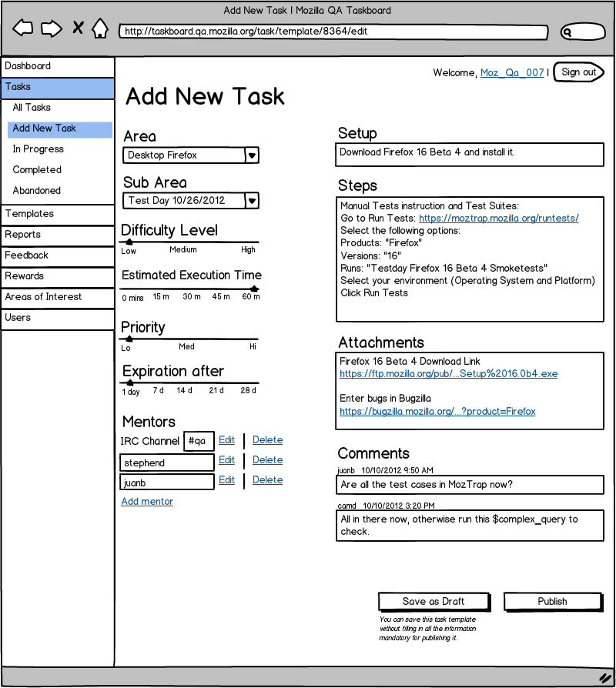Screen dimensions: 616x688
Task: Open the Desktop Firefox combo box
Action: [190, 155]
